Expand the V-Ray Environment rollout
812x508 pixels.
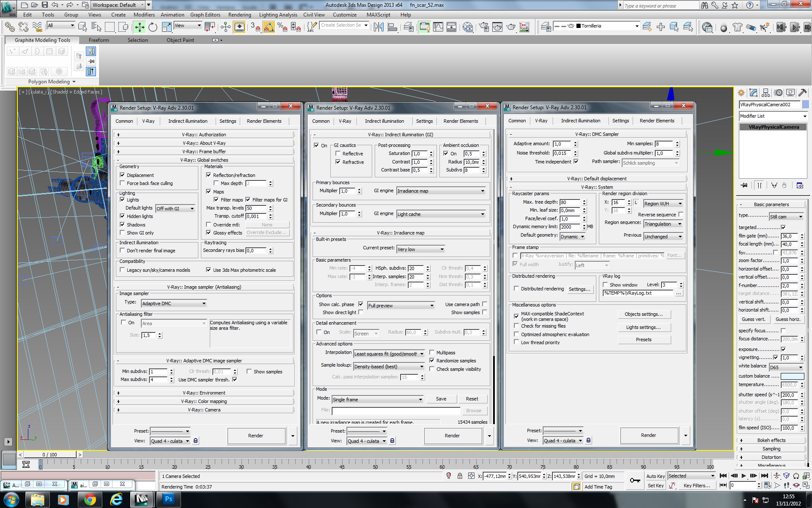(x=204, y=393)
